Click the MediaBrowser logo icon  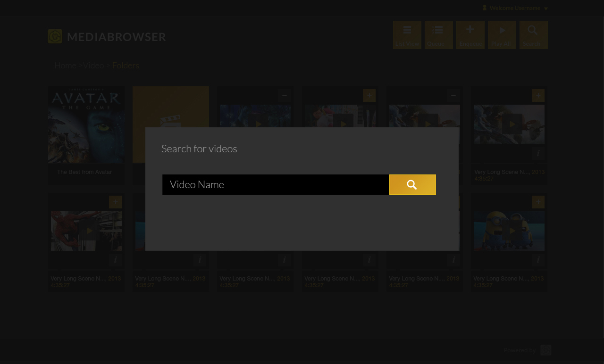[x=55, y=36]
